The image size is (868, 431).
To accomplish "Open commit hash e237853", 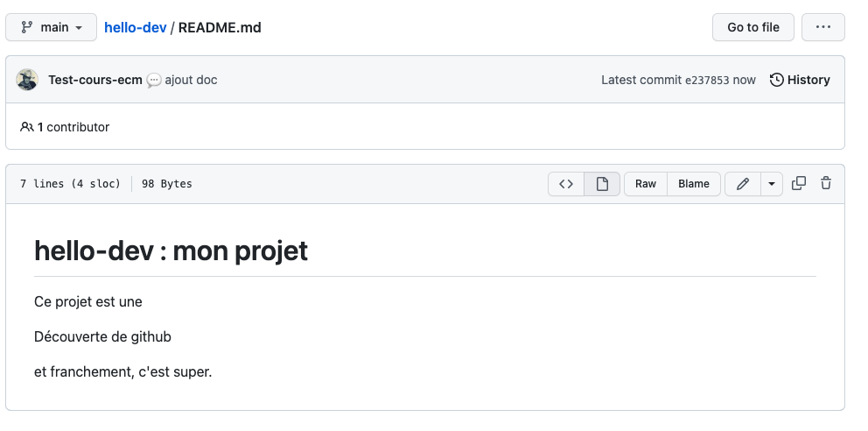I will pos(707,80).
